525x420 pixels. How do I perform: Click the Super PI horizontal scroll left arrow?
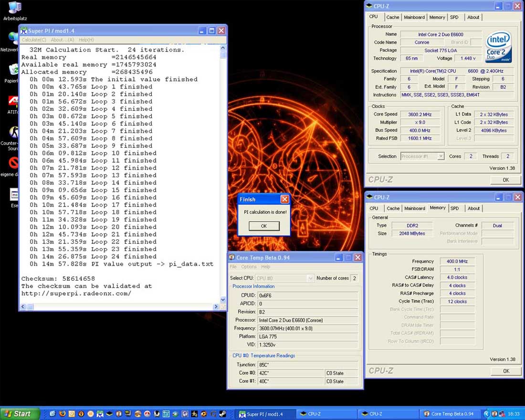coord(23,307)
